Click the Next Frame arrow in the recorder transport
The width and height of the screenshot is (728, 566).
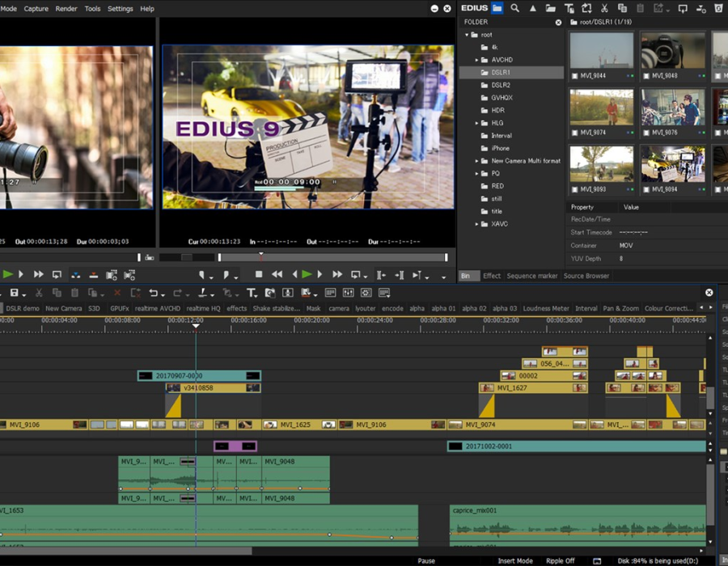320,274
